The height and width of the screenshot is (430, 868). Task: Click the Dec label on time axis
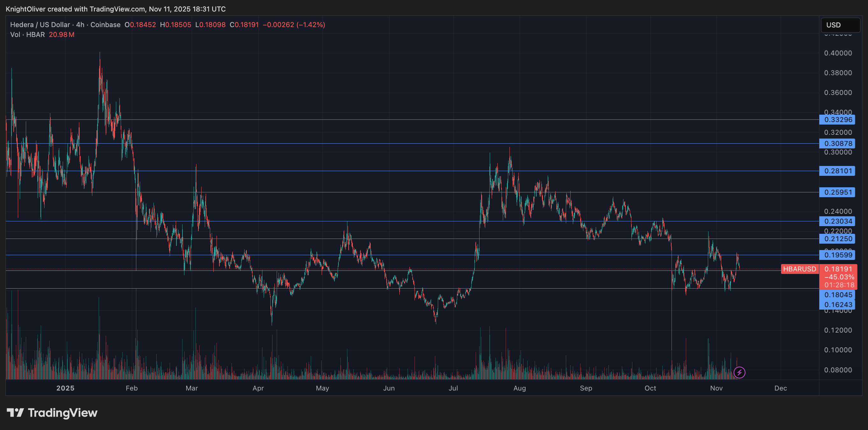pos(780,388)
